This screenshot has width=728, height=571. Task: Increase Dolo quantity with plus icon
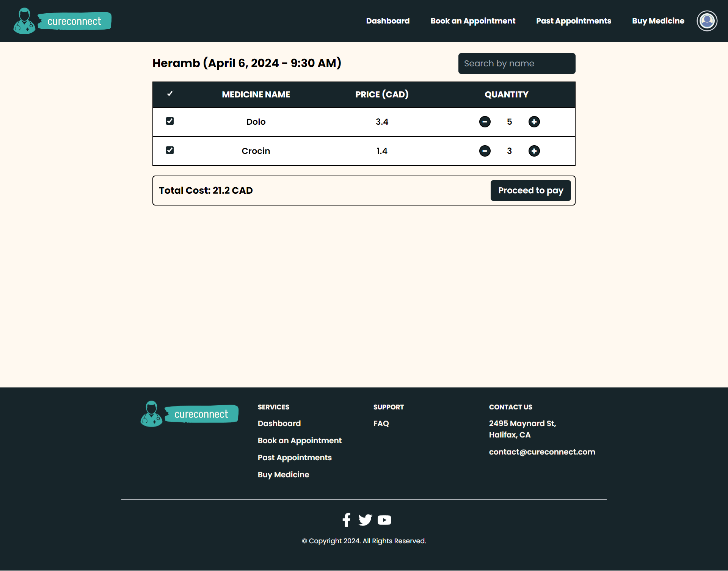(x=534, y=122)
